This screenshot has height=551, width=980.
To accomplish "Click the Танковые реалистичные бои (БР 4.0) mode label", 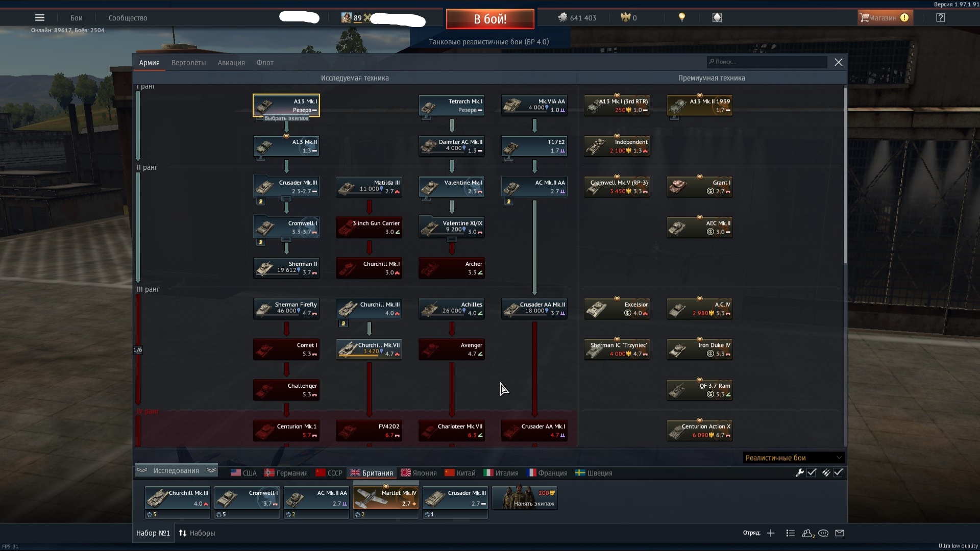I will pos(489,42).
